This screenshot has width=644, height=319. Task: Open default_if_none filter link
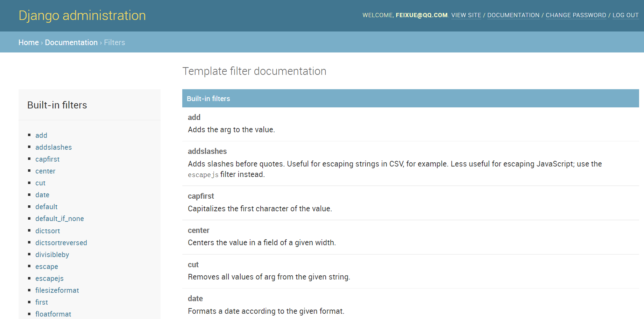point(59,219)
